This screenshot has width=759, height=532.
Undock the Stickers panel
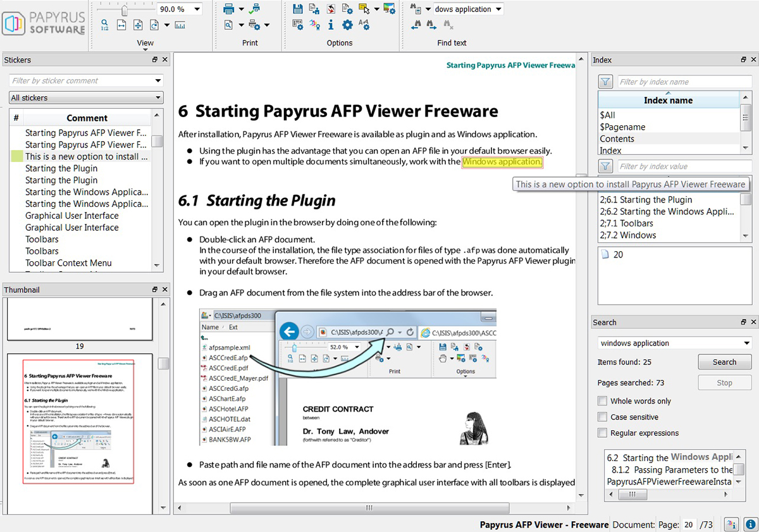click(155, 59)
